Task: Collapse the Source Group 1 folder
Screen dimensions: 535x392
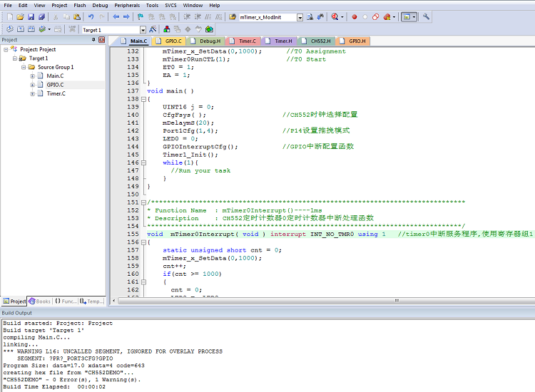Action: pyautogui.click(x=24, y=67)
